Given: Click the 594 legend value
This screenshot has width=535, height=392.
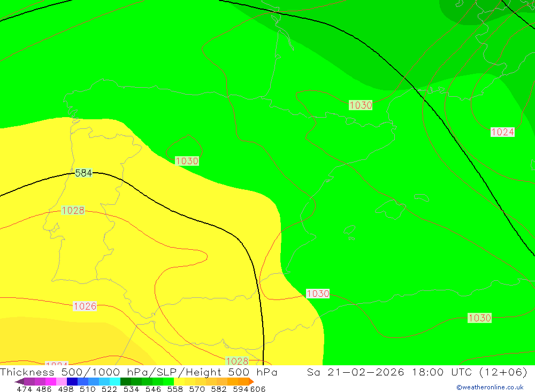Looking at the screenshot, I should coord(241,389).
